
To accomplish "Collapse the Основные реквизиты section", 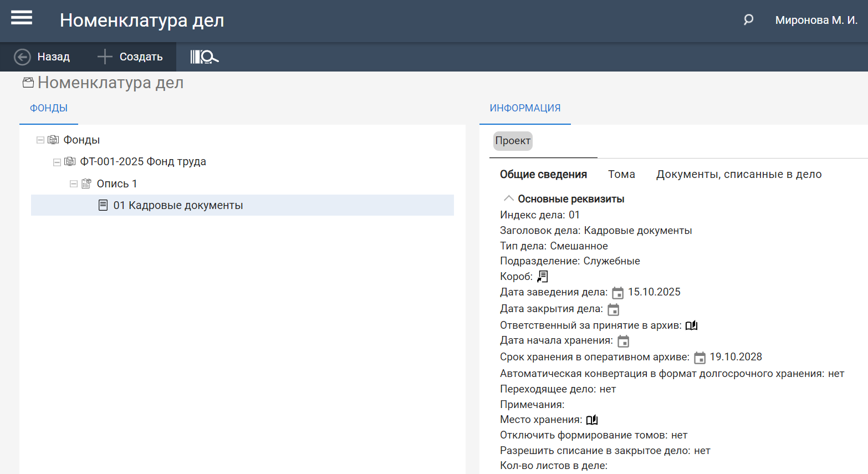I will pos(508,198).
